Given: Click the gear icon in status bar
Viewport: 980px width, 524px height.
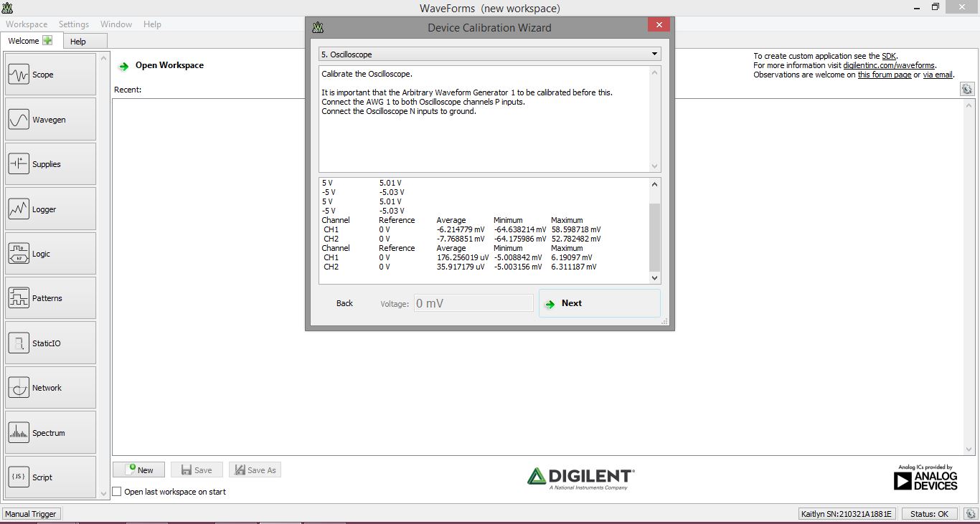Looking at the screenshot, I should (x=969, y=514).
